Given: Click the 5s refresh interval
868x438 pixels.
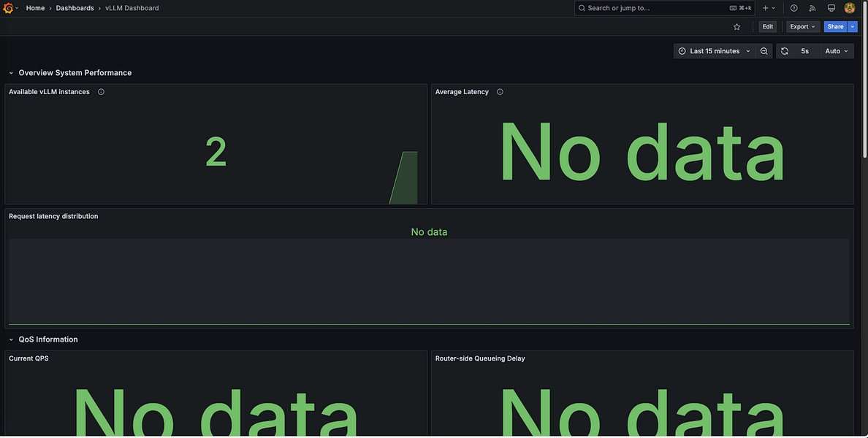Looking at the screenshot, I should pos(805,51).
